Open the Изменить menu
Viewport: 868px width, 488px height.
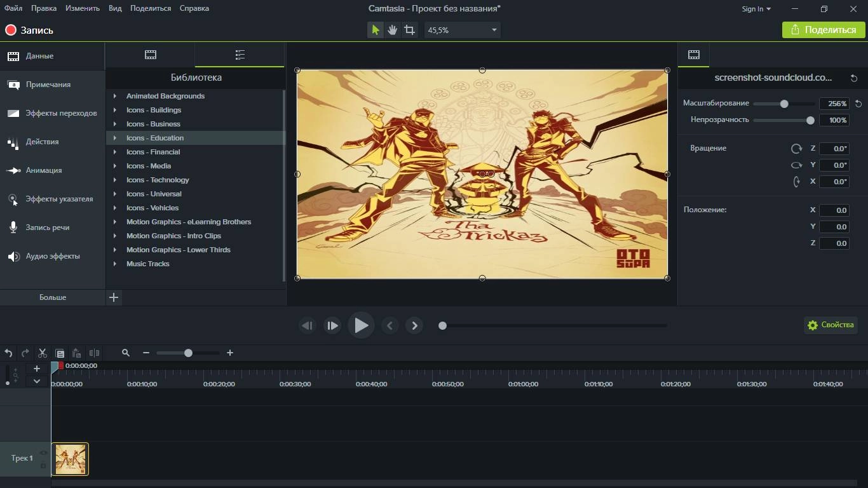click(83, 8)
